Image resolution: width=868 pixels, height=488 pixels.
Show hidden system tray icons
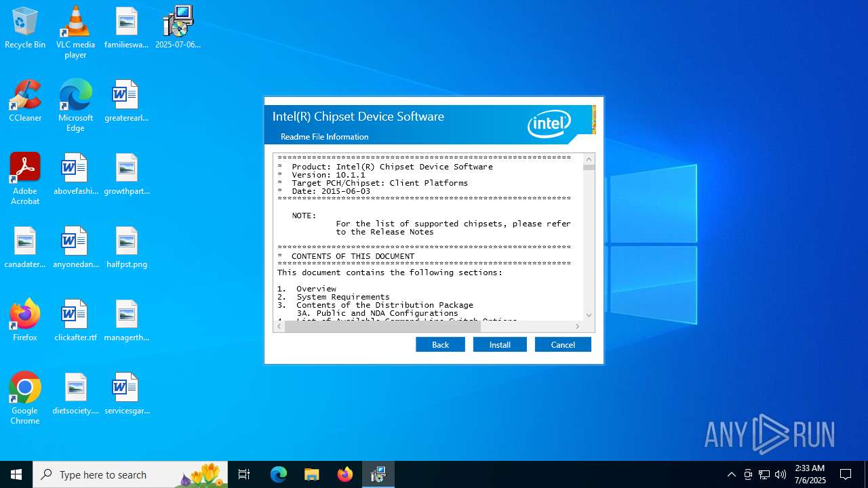(x=731, y=474)
